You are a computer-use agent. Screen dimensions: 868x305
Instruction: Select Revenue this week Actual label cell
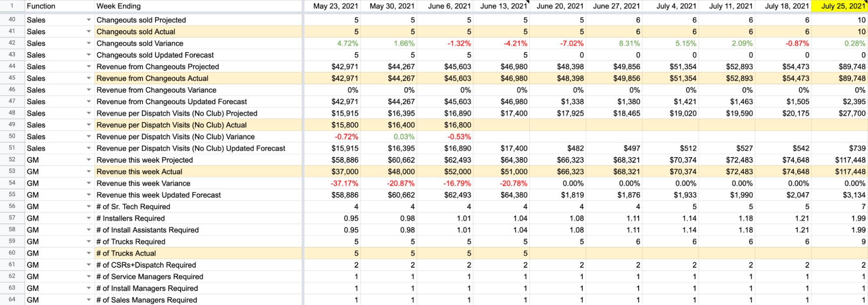click(198, 172)
